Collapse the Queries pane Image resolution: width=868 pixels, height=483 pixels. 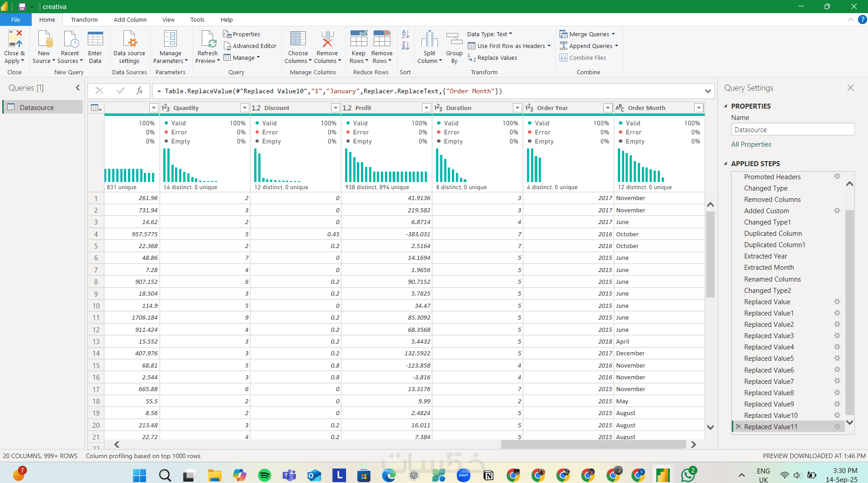(x=77, y=88)
